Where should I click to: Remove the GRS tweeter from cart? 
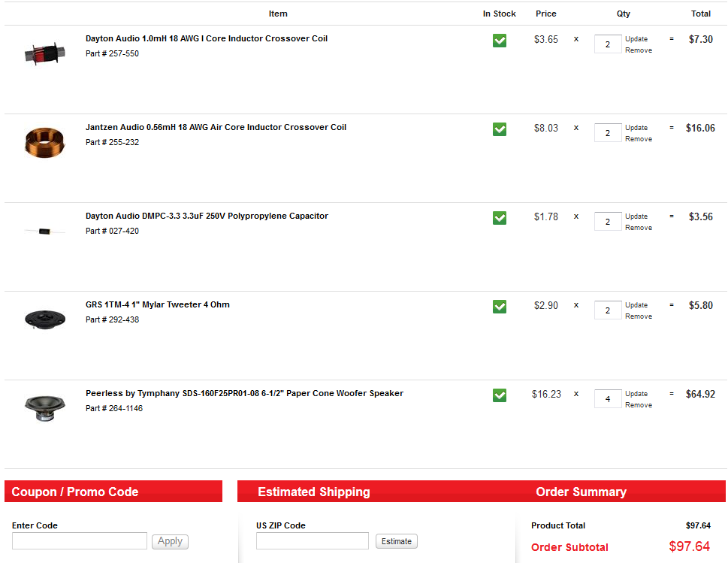[x=639, y=316]
